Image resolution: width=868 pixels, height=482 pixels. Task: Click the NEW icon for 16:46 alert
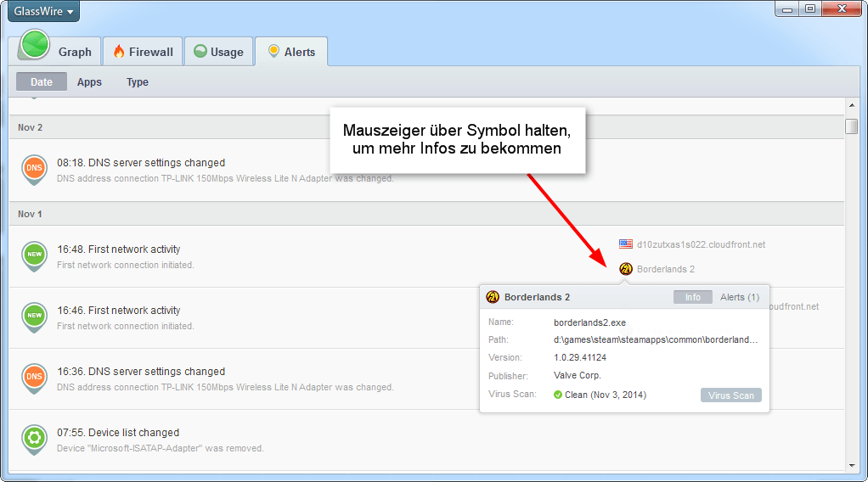[34, 317]
